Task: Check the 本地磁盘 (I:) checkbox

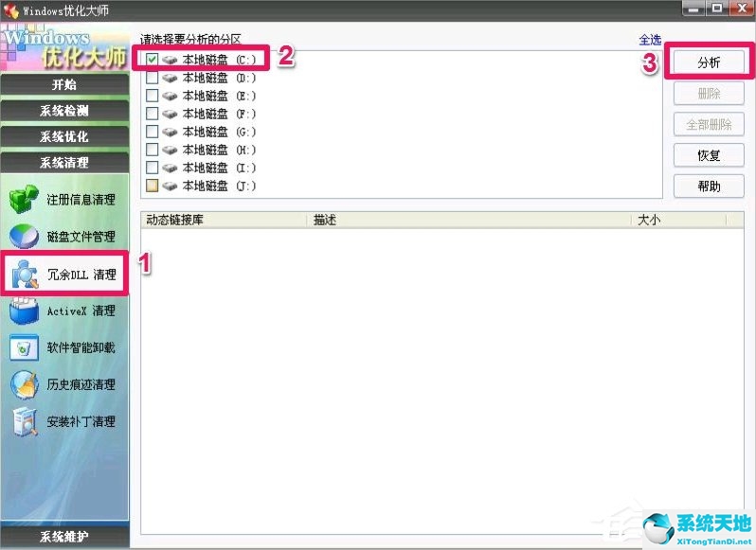Action: point(152,168)
